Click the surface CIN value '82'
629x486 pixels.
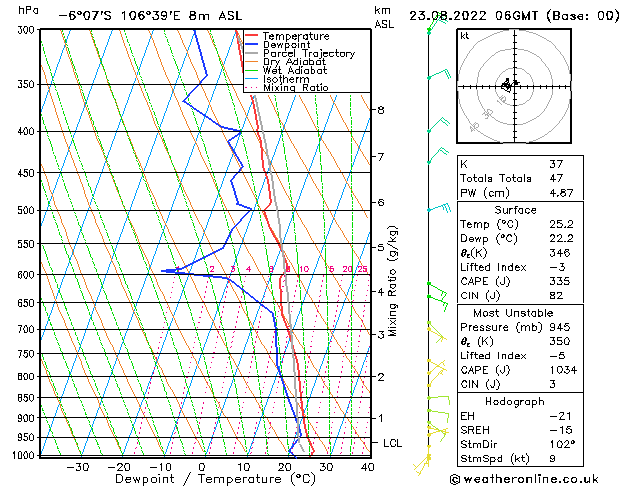point(556,296)
